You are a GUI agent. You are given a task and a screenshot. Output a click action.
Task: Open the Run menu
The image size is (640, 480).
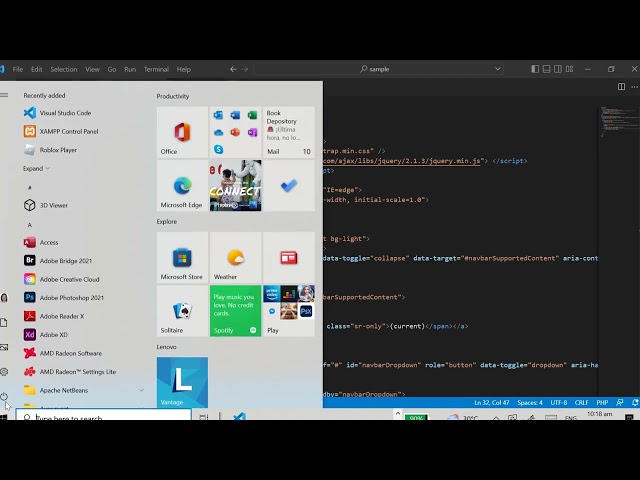(x=130, y=69)
